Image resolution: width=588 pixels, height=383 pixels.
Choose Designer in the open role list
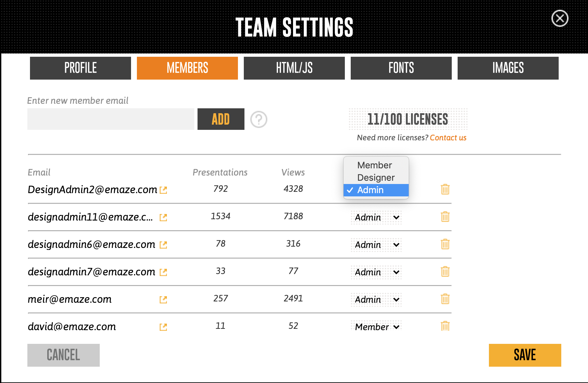point(376,177)
